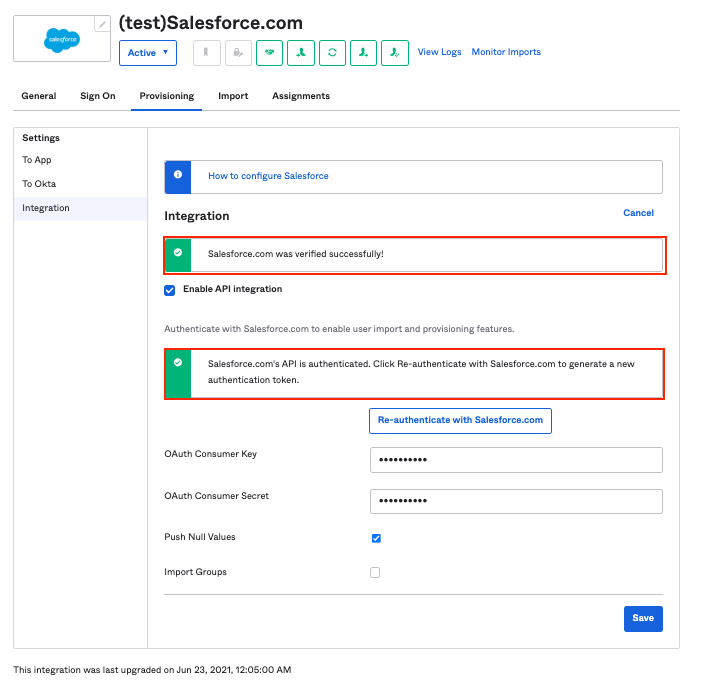Open the Active status dropdown
Viewport: 705px width, 687px height.
click(x=147, y=53)
